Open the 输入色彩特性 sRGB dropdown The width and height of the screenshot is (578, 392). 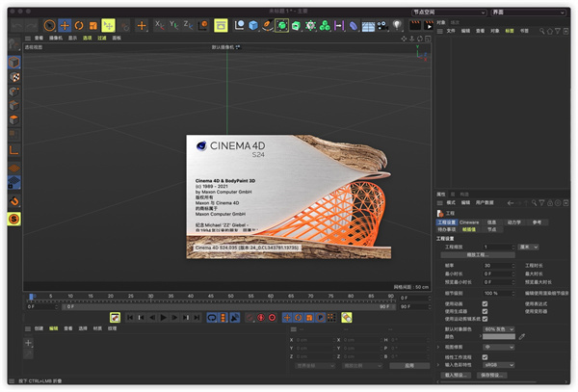499,365
